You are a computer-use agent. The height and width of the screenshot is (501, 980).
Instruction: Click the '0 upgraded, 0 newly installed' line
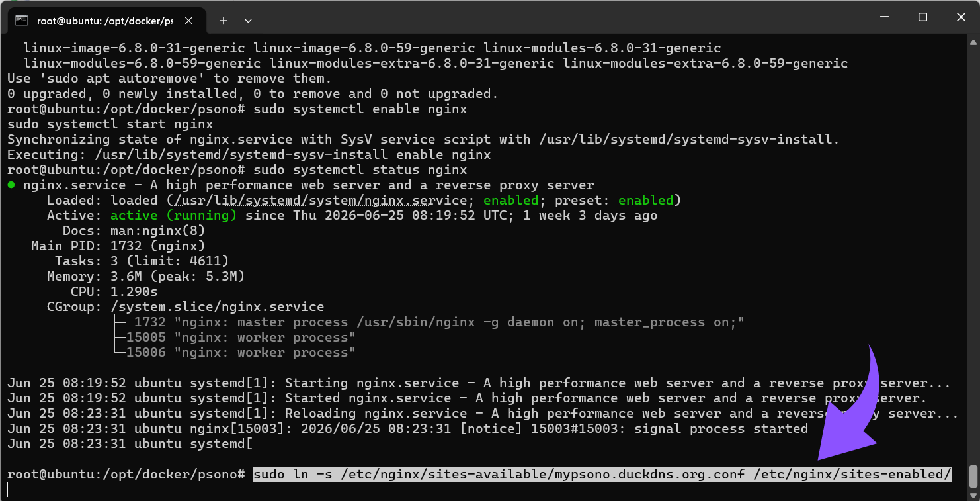tap(253, 93)
